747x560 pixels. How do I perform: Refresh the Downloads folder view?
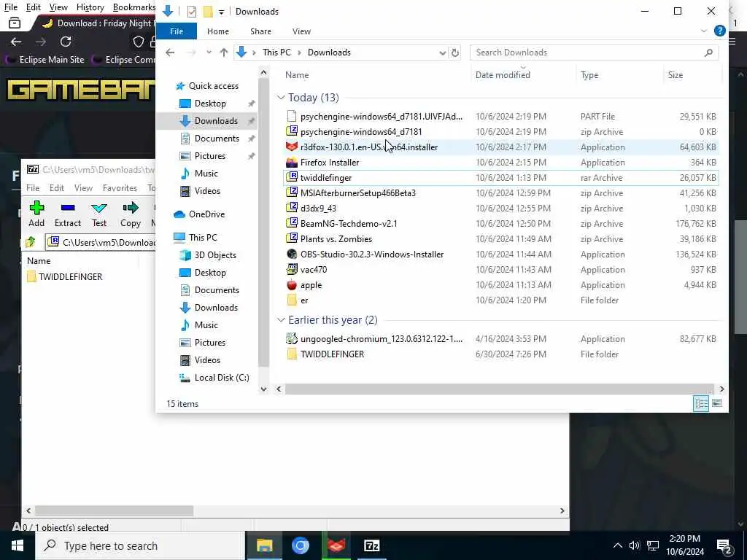(x=455, y=52)
